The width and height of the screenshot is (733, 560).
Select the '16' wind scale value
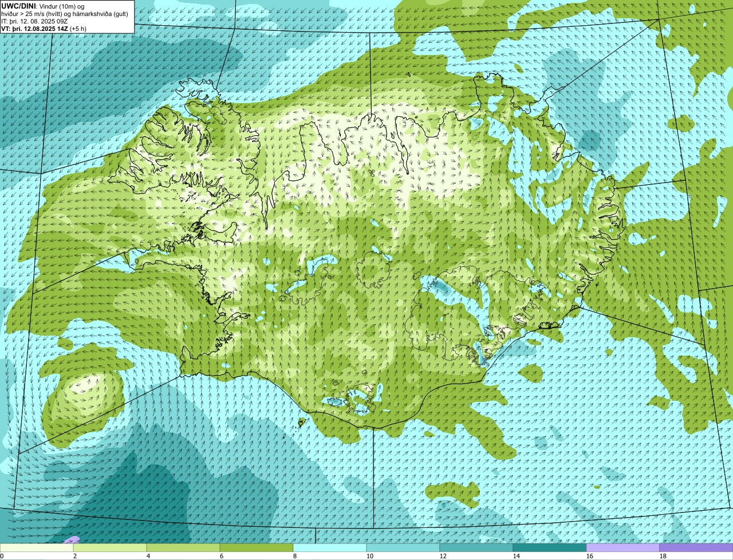[x=590, y=556]
